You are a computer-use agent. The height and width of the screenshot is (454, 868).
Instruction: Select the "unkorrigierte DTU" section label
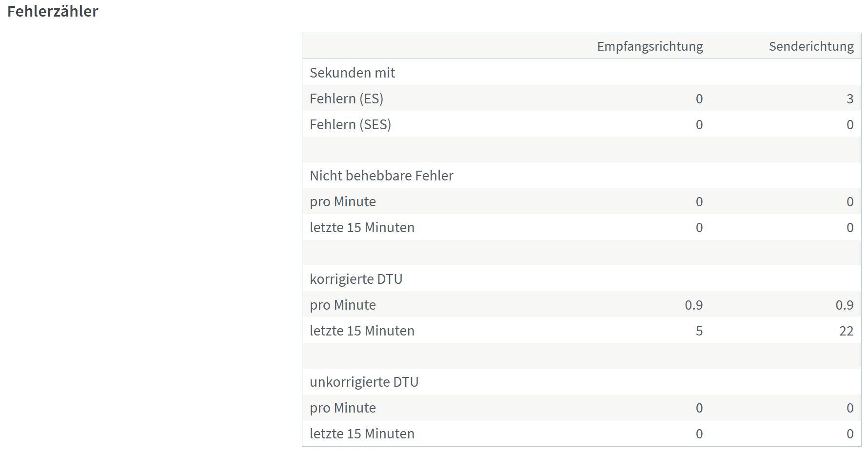(364, 382)
